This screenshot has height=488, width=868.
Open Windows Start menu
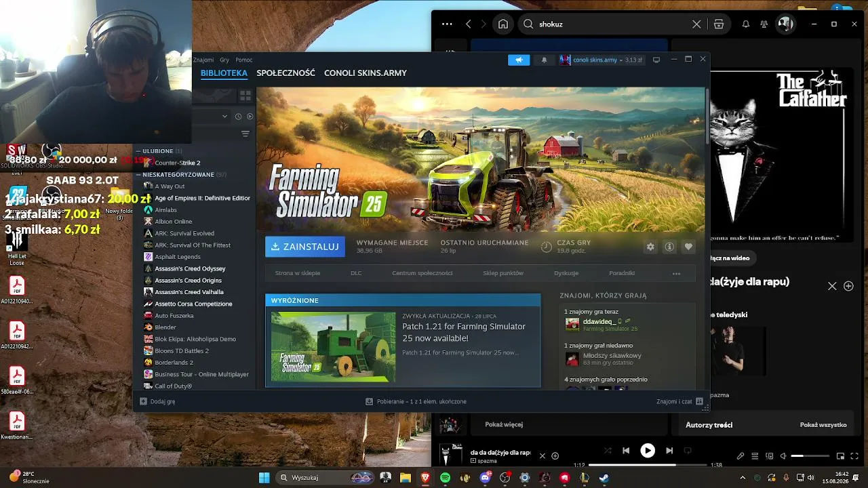point(264,478)
